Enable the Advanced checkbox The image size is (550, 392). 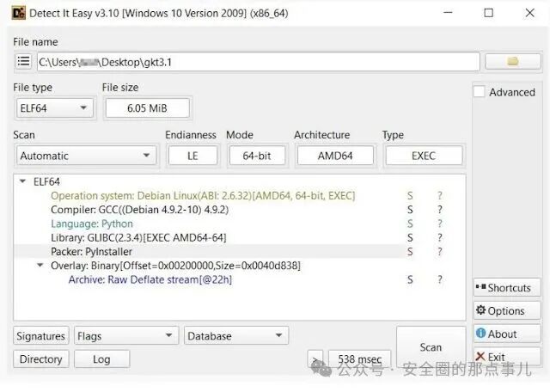[480, 92]
